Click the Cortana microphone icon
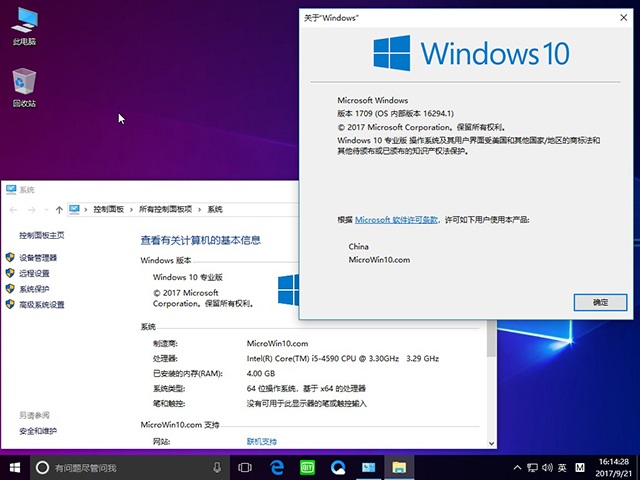640x480 pixels. (x=217, y=467)
